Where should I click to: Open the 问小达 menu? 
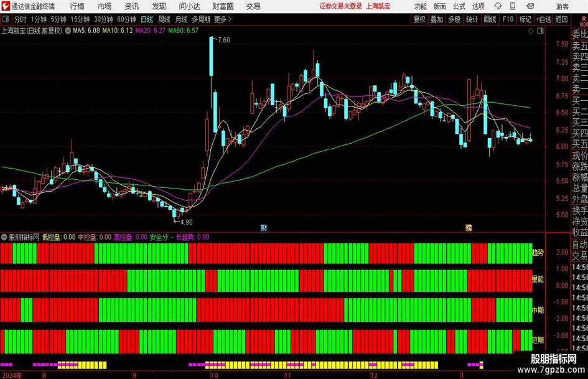point(189,6)
